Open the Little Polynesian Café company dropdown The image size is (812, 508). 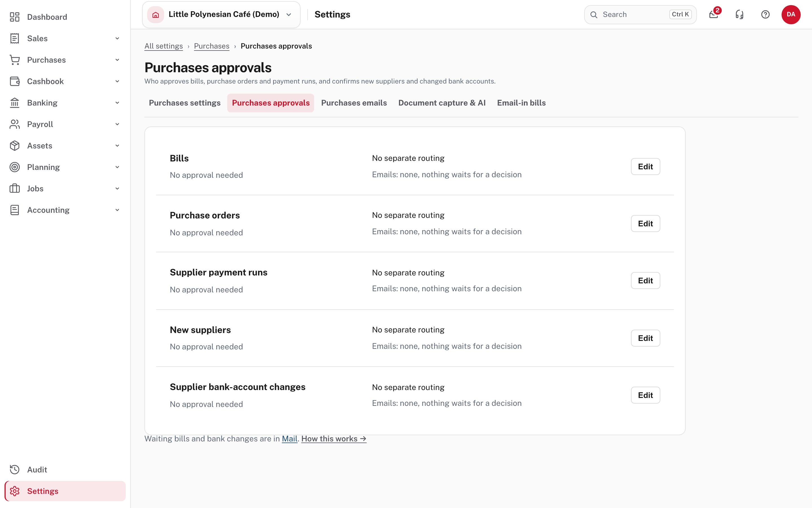221,14
